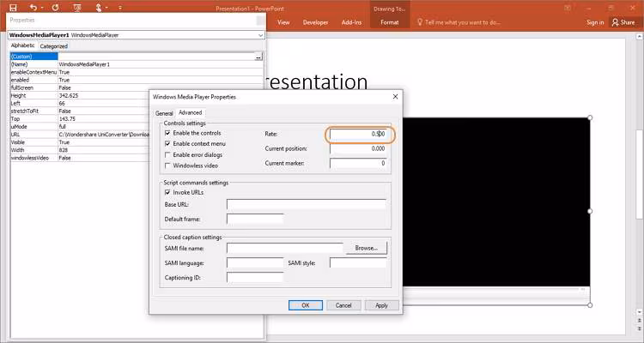Image resolution: width=644 pixels, height=343 pixels.
Task: Toggle Invoke URLs checkbox
Action: pos(167,192)
